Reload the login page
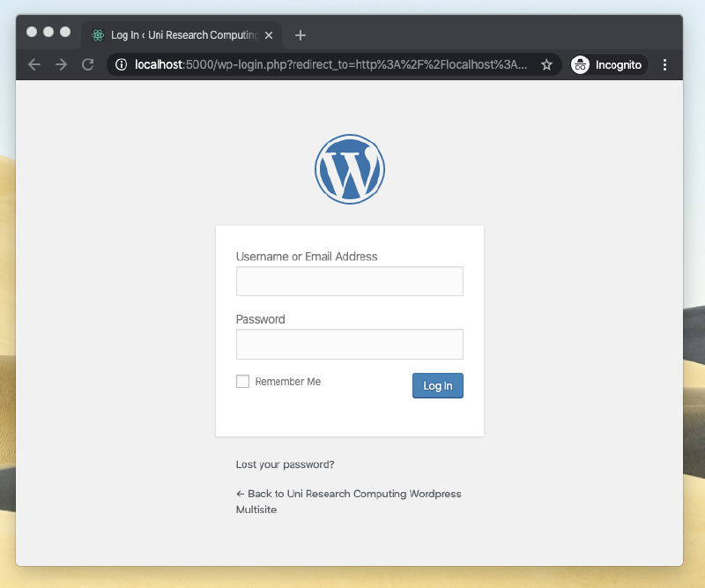 (86, 63)
